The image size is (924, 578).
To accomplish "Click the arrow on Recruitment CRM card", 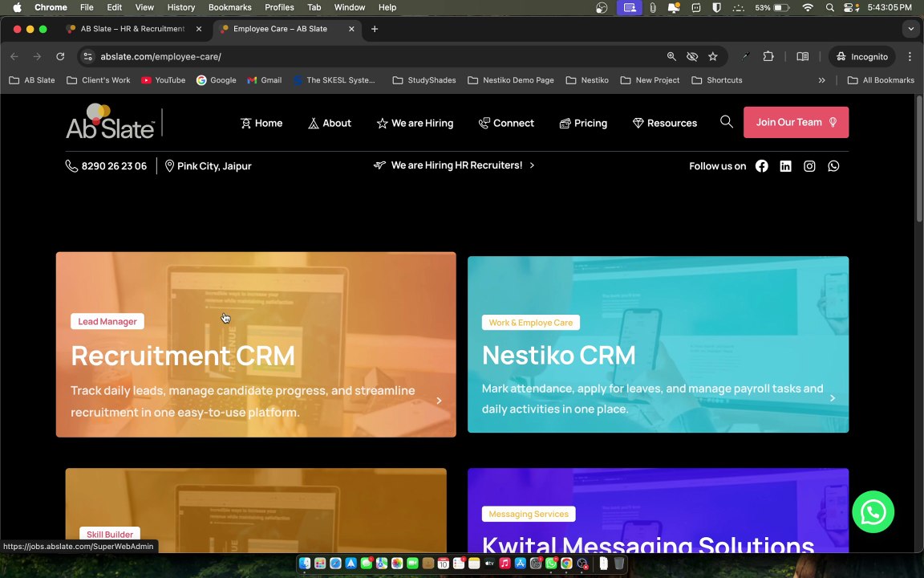I will [439, 401].
